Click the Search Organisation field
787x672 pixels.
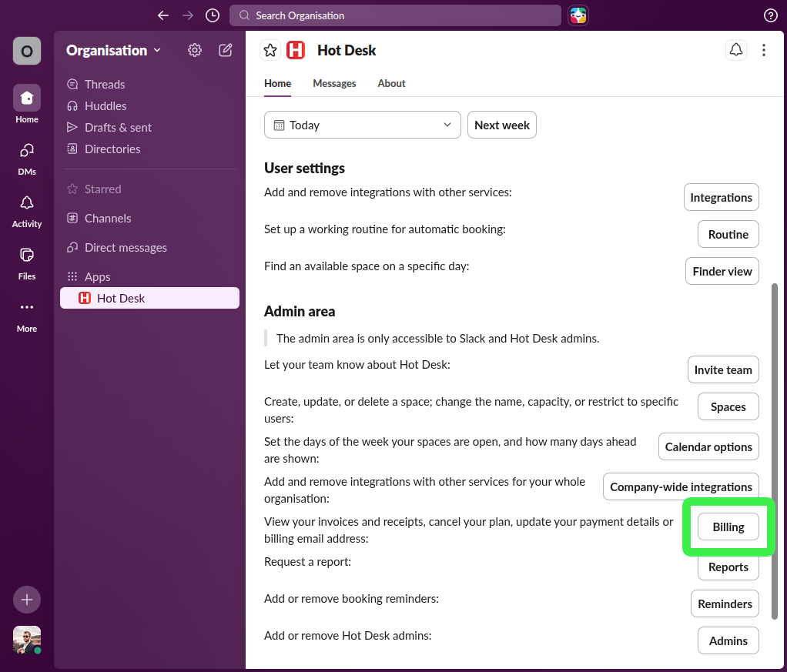395,15
